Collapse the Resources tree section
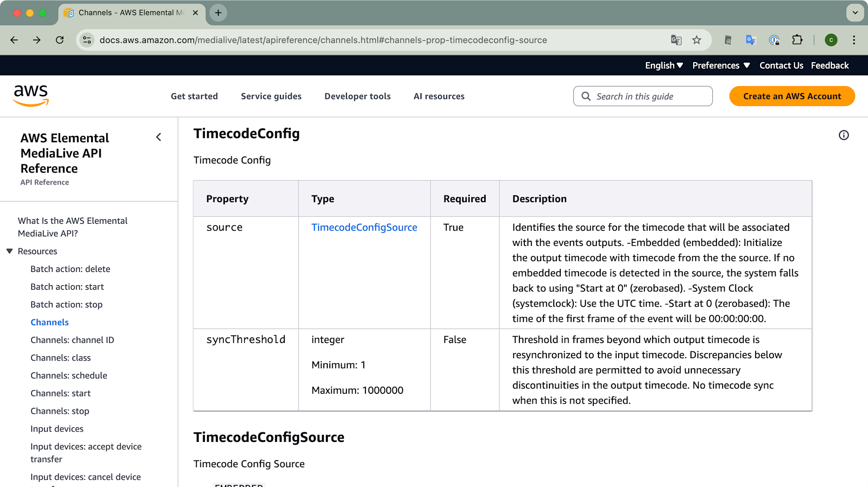This screenshot has width=868, height=487. click(x=10, y=251)
